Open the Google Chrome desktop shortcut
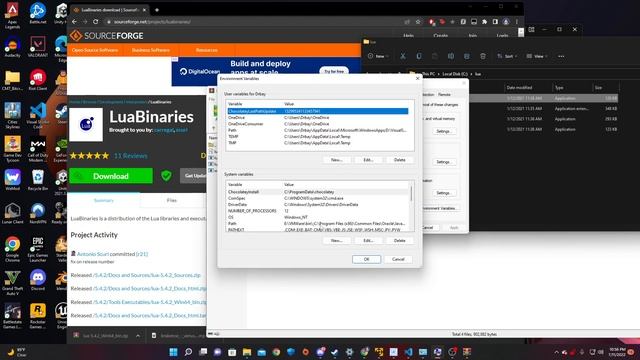Screen dimensions: 640x360 click(x=12, y=249)
